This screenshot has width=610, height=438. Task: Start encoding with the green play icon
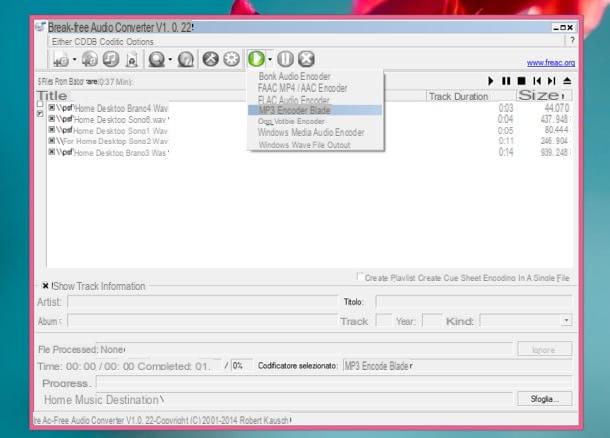tap(256, 59)
